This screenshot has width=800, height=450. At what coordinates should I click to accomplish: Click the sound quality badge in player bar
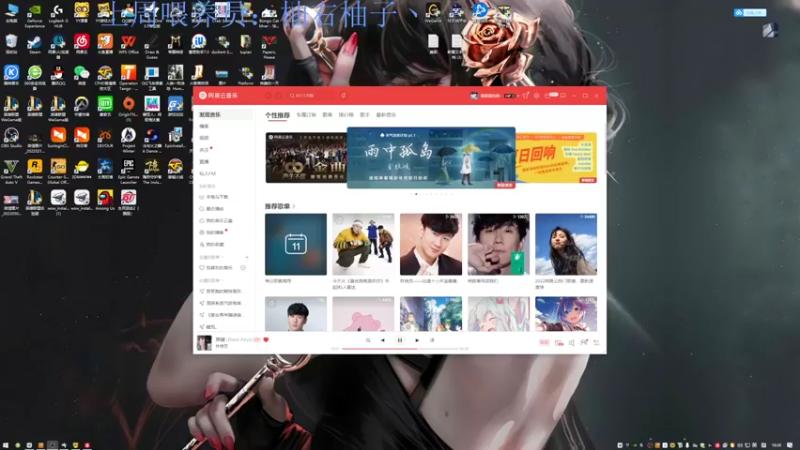(544, 343)
